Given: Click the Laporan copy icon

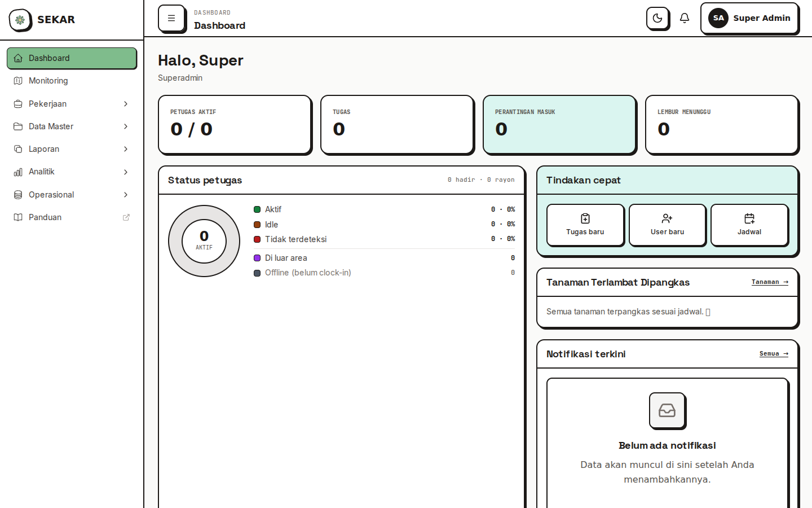Looking at the screenshot, I should [18, 149].
